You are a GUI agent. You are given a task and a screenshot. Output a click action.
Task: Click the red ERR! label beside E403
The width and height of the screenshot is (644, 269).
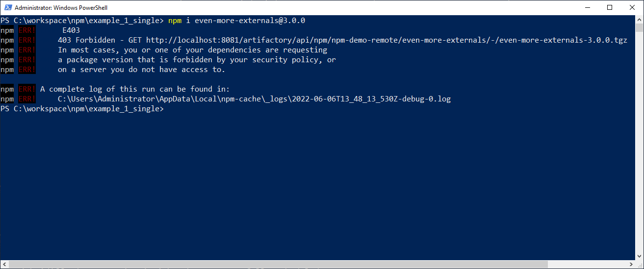click(27, 30)
